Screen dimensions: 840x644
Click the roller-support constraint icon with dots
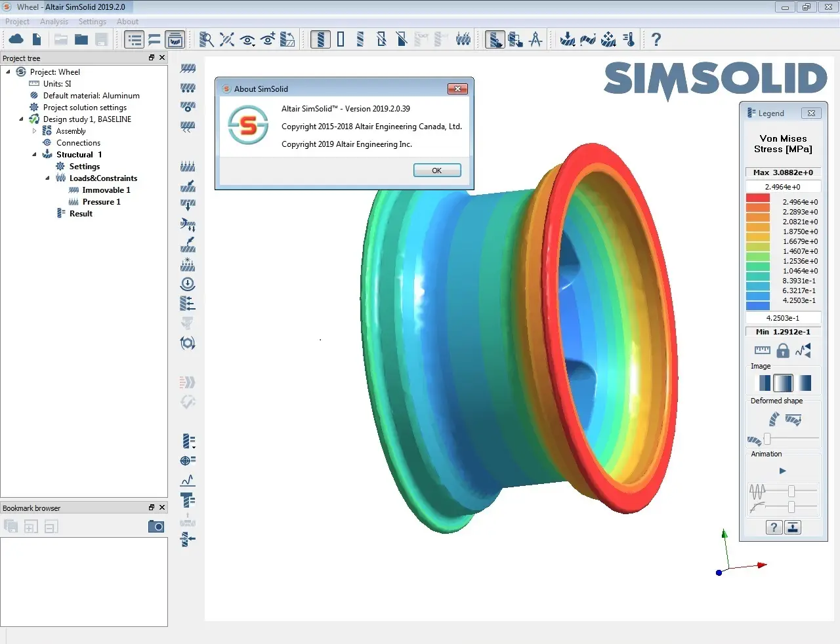point(188,87)
